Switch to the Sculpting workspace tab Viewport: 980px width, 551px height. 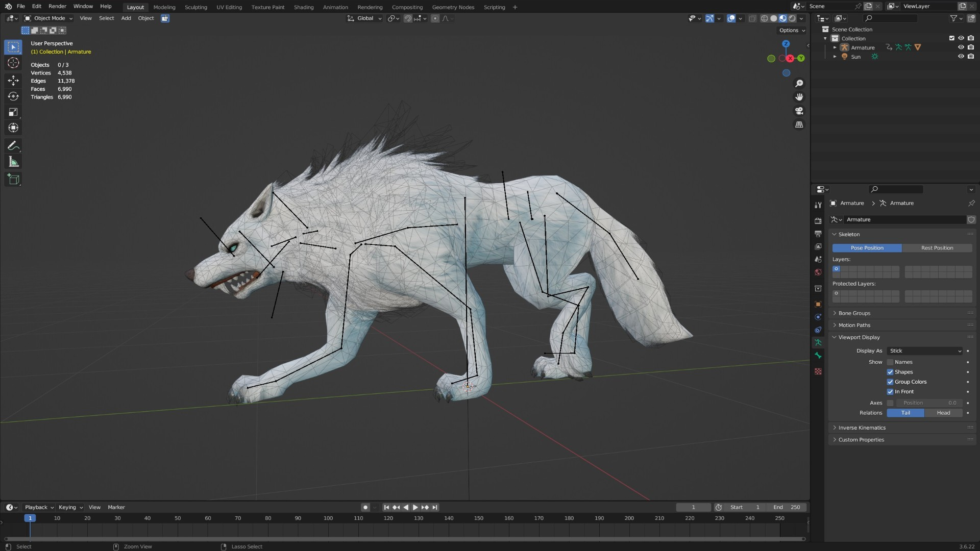pyautogui.click(x=195, y=7)
